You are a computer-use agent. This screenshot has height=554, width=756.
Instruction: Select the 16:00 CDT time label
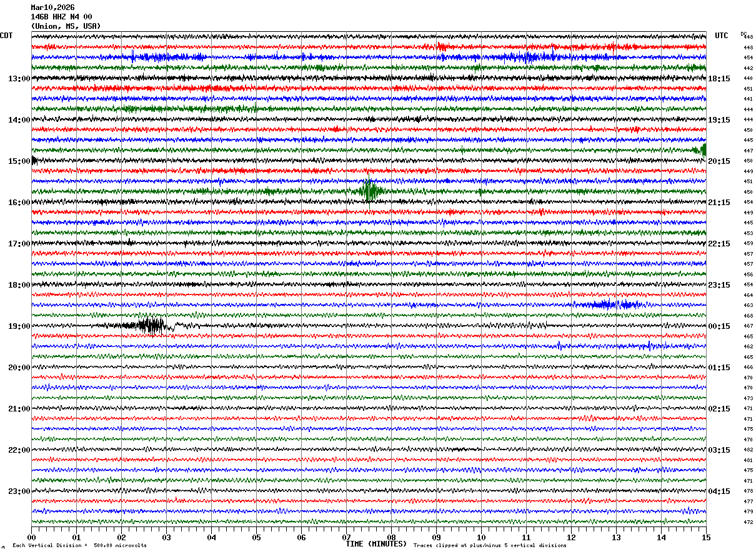point(19,203)
